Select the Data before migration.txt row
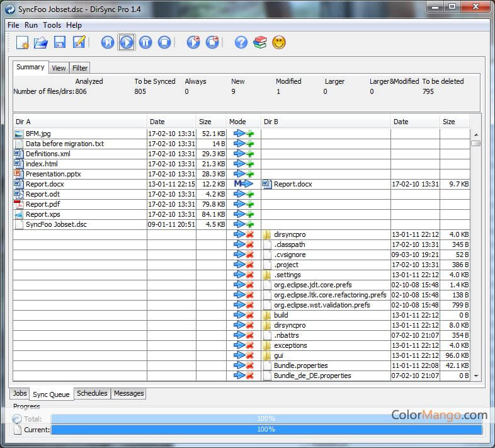Viewport: 495px width, 448px height. coord(241,144)
